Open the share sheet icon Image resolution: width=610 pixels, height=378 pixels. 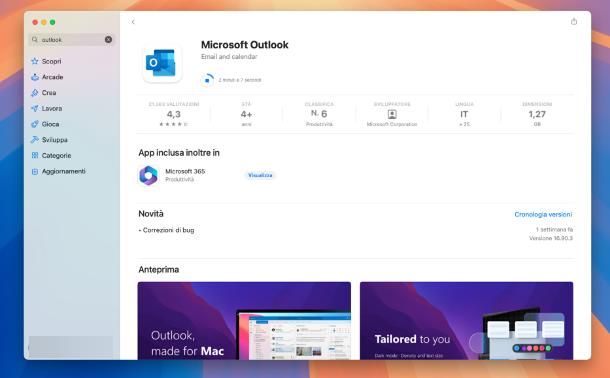573,21
